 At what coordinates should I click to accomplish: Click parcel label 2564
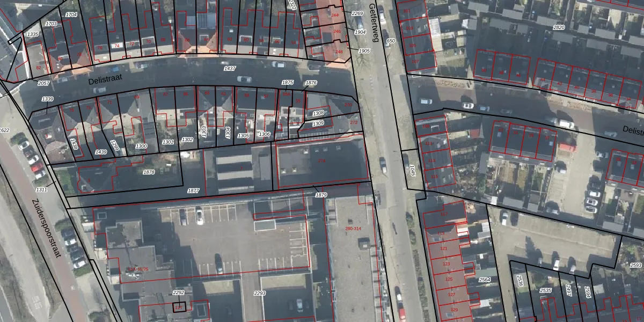485,280
